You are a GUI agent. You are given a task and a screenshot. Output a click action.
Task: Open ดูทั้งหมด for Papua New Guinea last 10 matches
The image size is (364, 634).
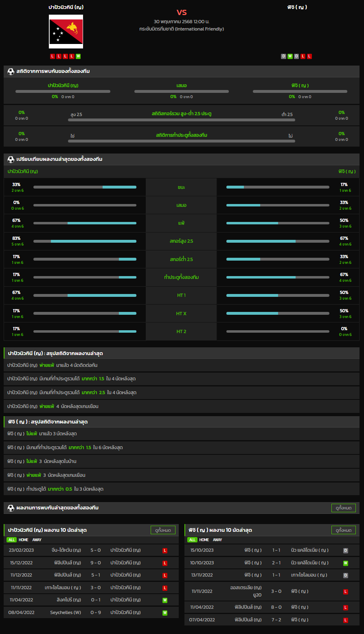(x=163, y=530)
